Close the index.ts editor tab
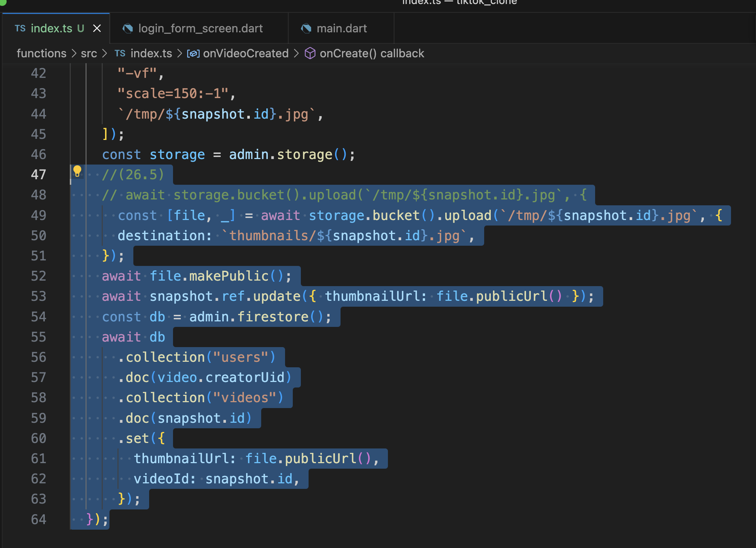Image resolution: width=756 pixels, height=548 pixels. 97,28
